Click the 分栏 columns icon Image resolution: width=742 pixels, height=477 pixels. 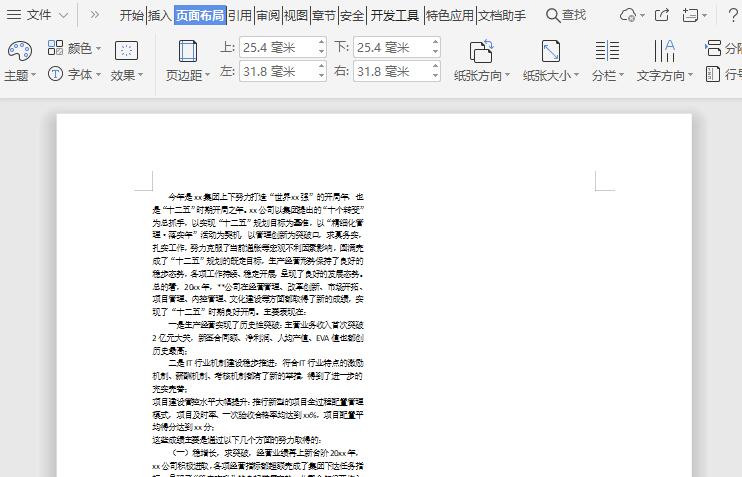pyautogui.click(x=607, y=51)
